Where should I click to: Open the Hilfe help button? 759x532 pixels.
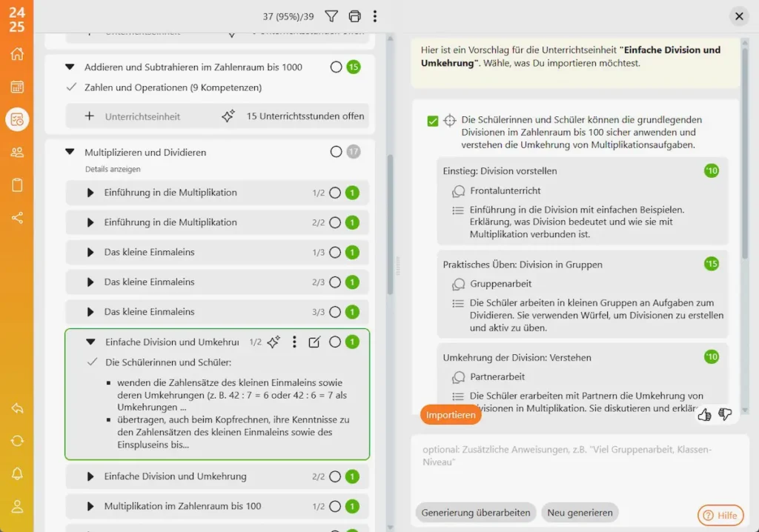point(720,515)
